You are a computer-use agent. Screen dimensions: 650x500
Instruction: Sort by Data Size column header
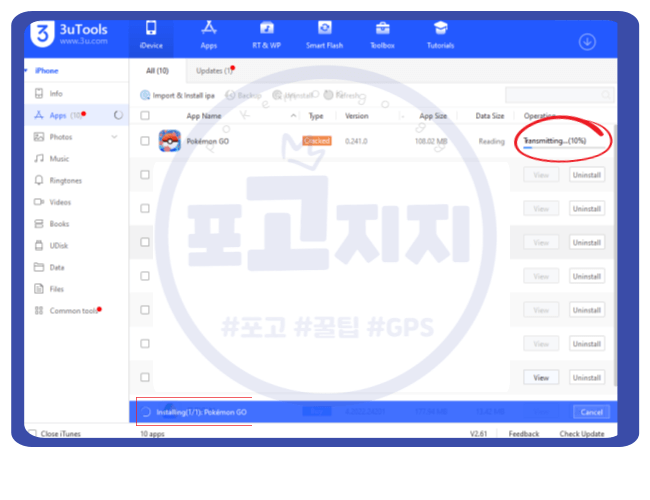[490, 116]
